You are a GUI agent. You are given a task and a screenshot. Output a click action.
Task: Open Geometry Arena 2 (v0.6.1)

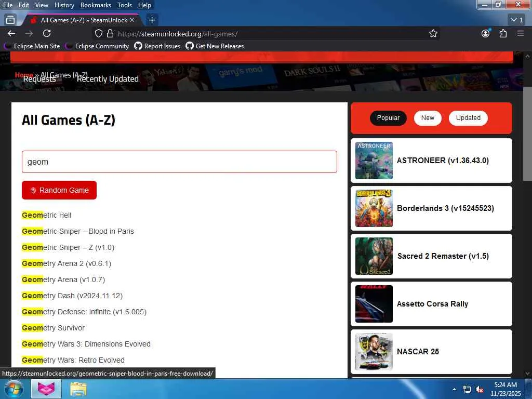(66, 263)
